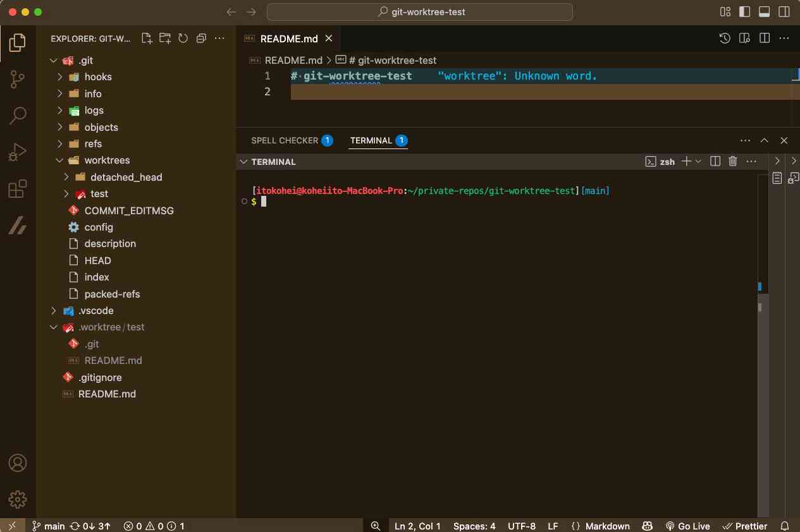Click the git-worktree-test command center search box

click(x=420, y=12)
